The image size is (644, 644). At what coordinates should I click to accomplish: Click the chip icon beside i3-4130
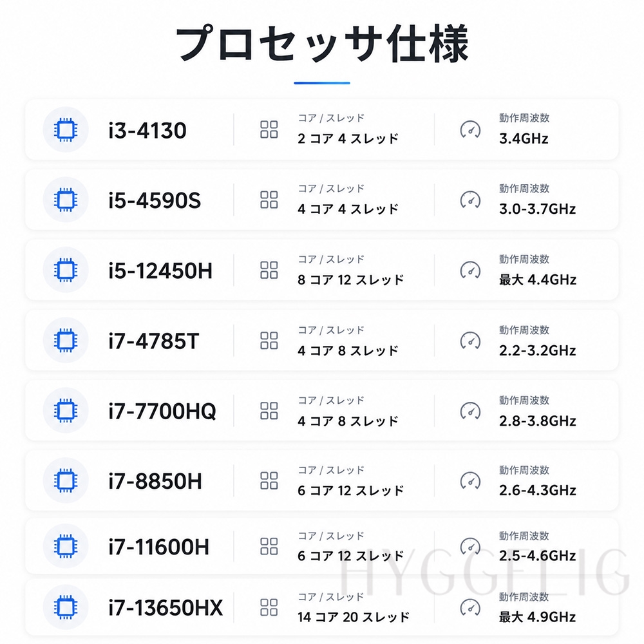pos(66,130)
